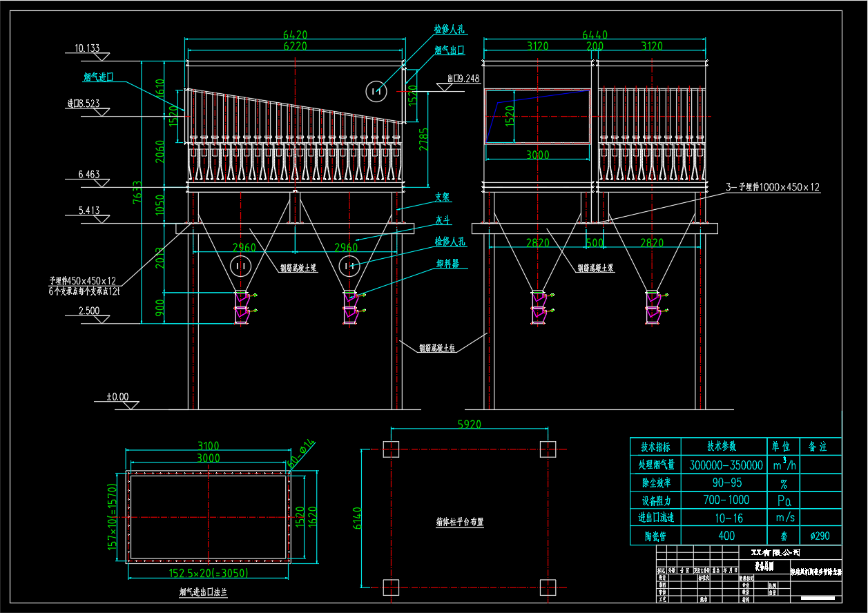
Task: Click the 10.133 elevation marker
Action: click(x=87, y=48)
